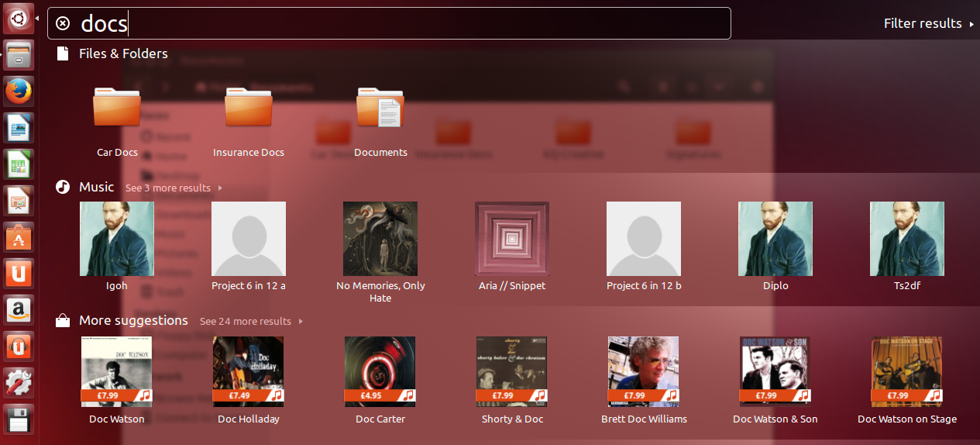Open the Doc Watson album suggestion
The height and width of the screenshot is (445, 980).
pyautogui.click(x=117, y=372)
